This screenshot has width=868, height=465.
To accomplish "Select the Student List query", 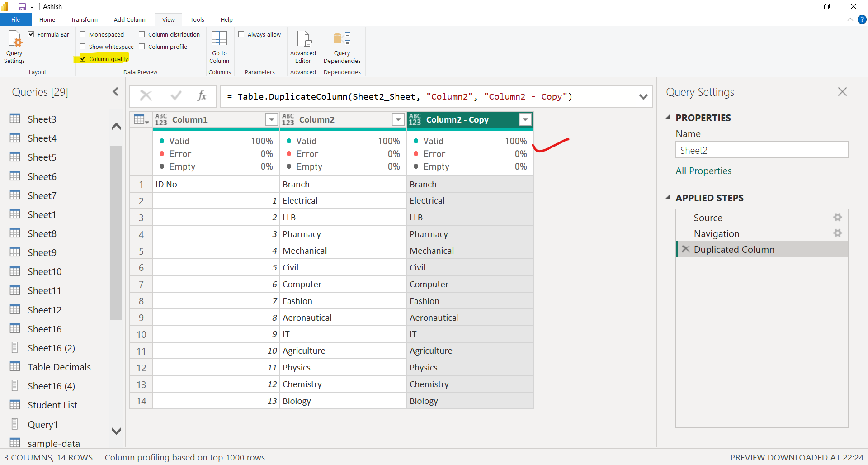I will 52,405.
